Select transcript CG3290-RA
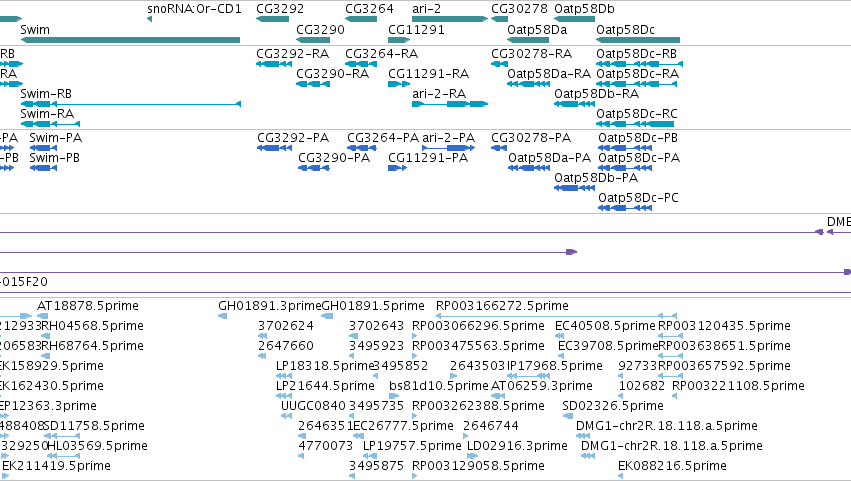 [x=313, y=84]
